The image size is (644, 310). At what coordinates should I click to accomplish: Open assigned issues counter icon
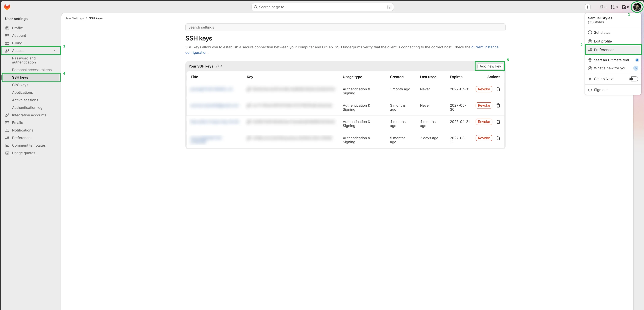point(603,7)
